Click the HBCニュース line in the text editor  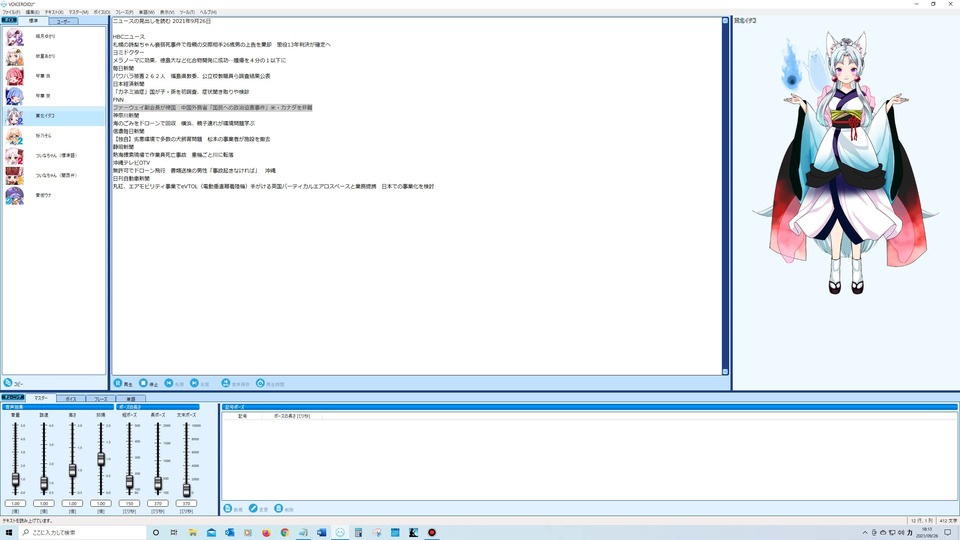coord(129,37)
